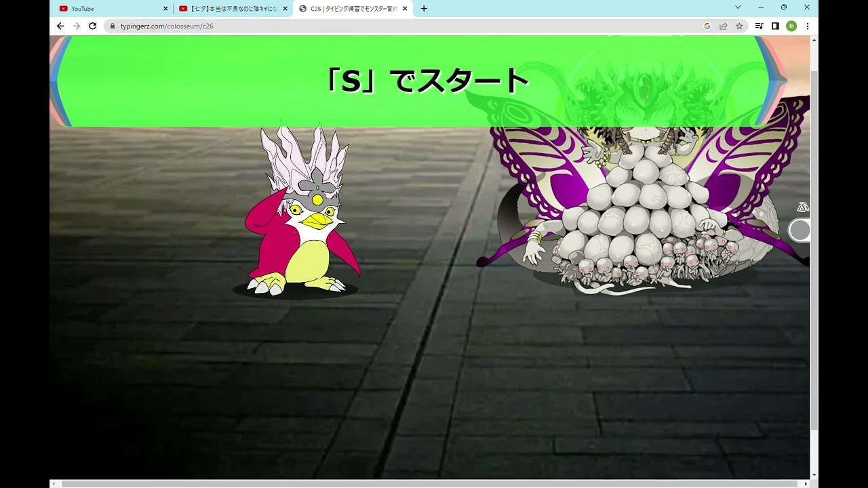
Task: Click the scroll down arrow
Action: point(814,475)
